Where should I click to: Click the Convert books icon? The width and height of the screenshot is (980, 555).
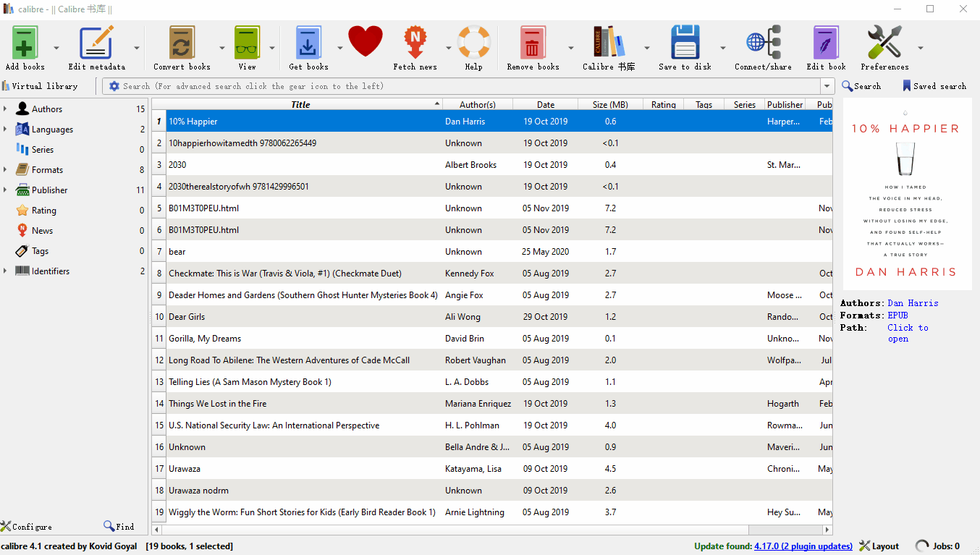[x=182, y=43]
